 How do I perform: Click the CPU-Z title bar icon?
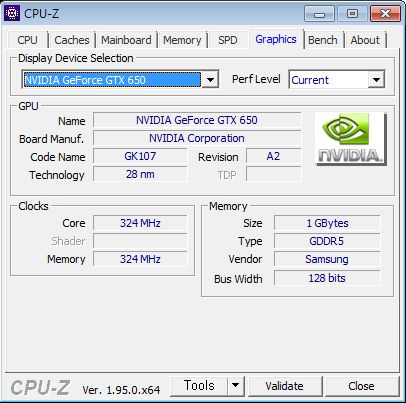[12, 13]
